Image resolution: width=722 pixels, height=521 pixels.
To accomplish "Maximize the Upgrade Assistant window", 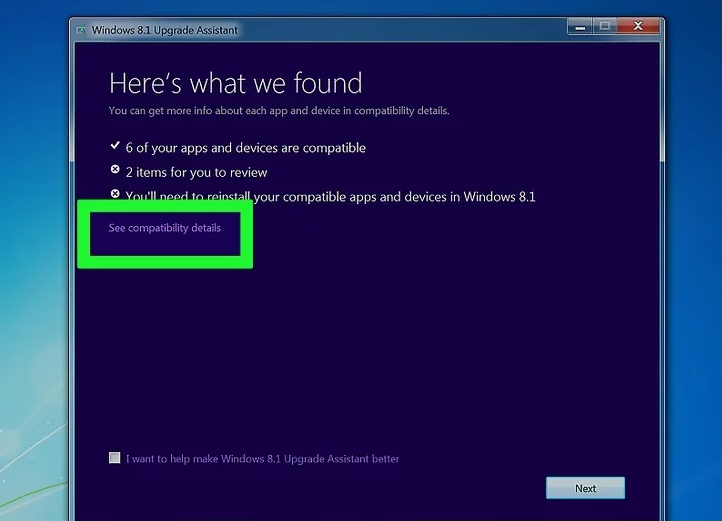I will (605, 27).
